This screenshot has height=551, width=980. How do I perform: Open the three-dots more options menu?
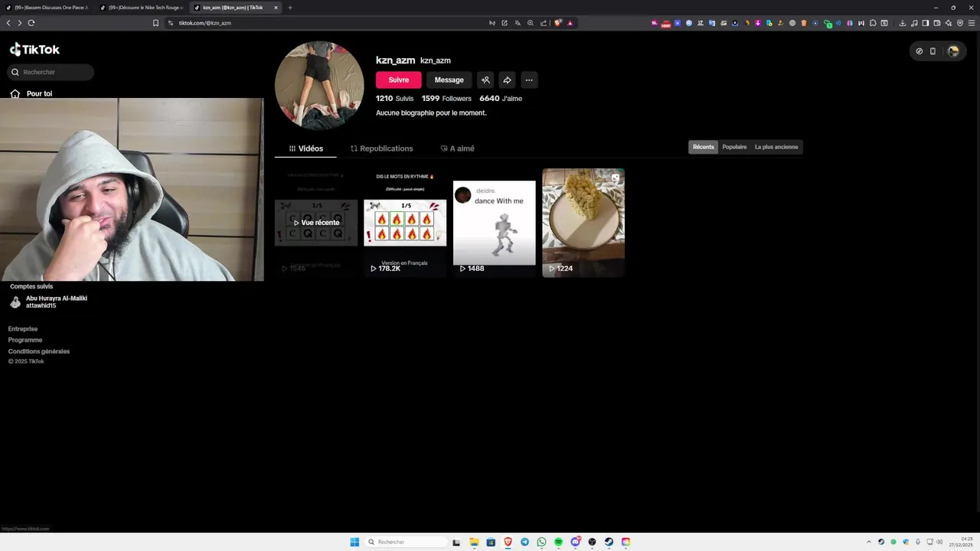[x=529, y=80]
